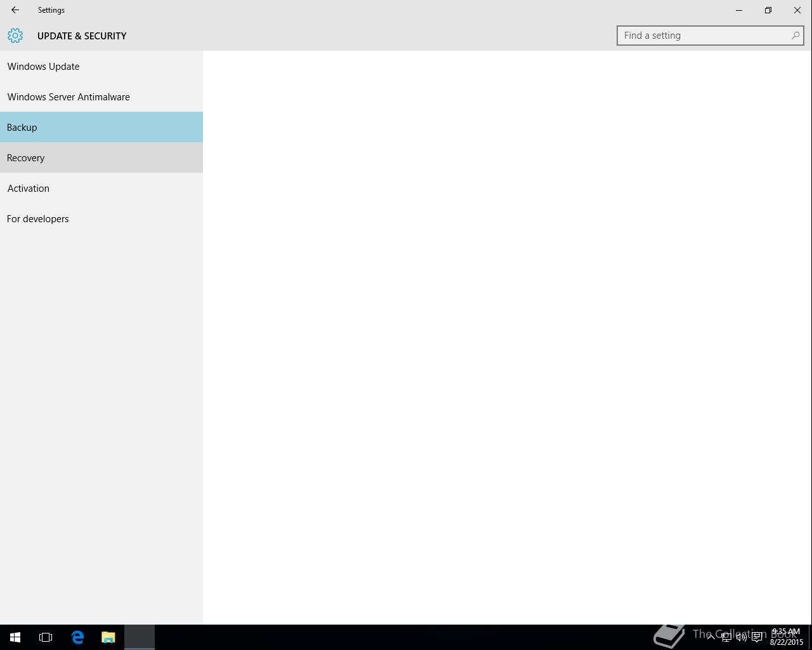
Task: Restore down the Settings window
Action: [x=768, y=10]
